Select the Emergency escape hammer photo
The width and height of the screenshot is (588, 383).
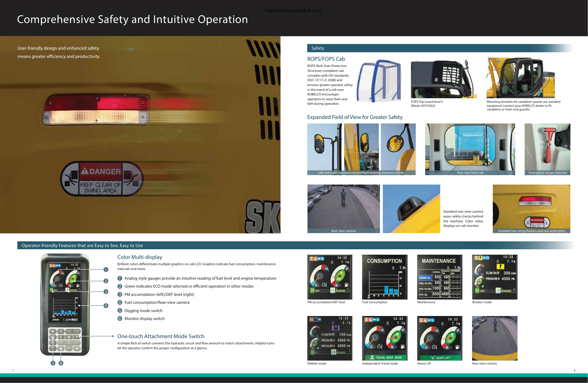(x=547, y=149)
